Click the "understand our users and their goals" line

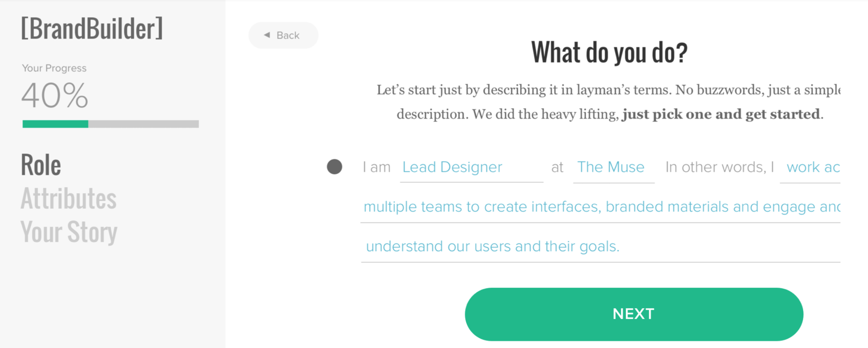[x=493, y=246]
